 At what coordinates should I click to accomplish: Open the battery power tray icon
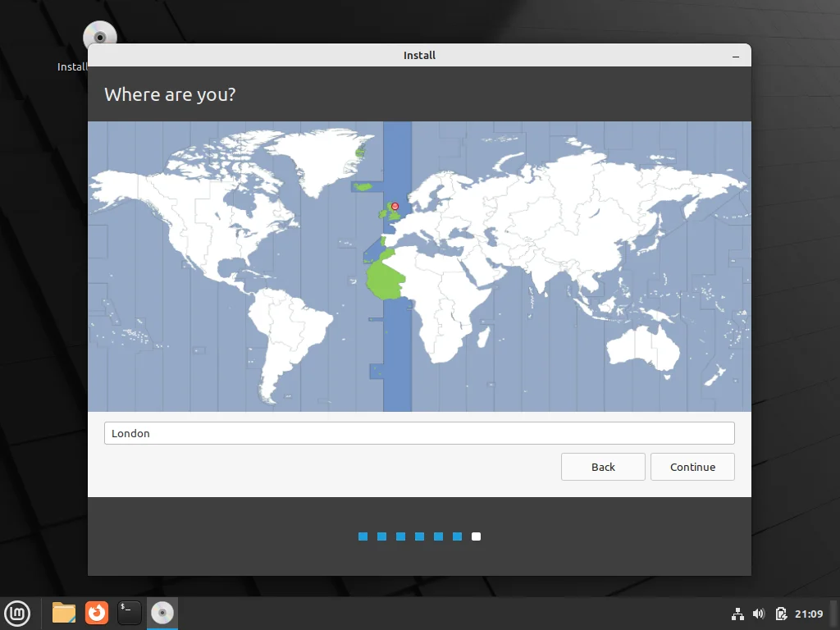[x=781, y=614]
